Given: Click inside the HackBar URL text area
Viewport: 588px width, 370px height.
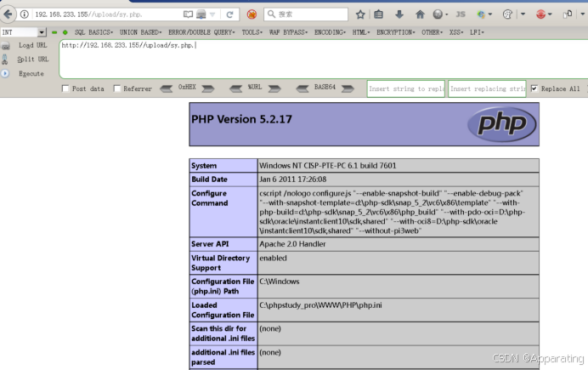Looking at the screenshot, I should coord(323,60).
